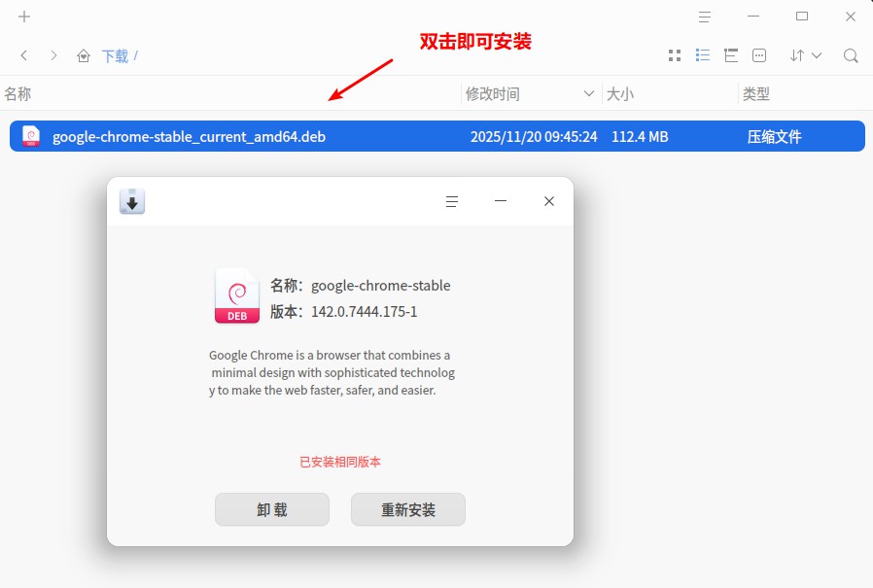Viewport: 873px width, 588px height.
Task: Switch to tree view mode
Action: [731, 55]
